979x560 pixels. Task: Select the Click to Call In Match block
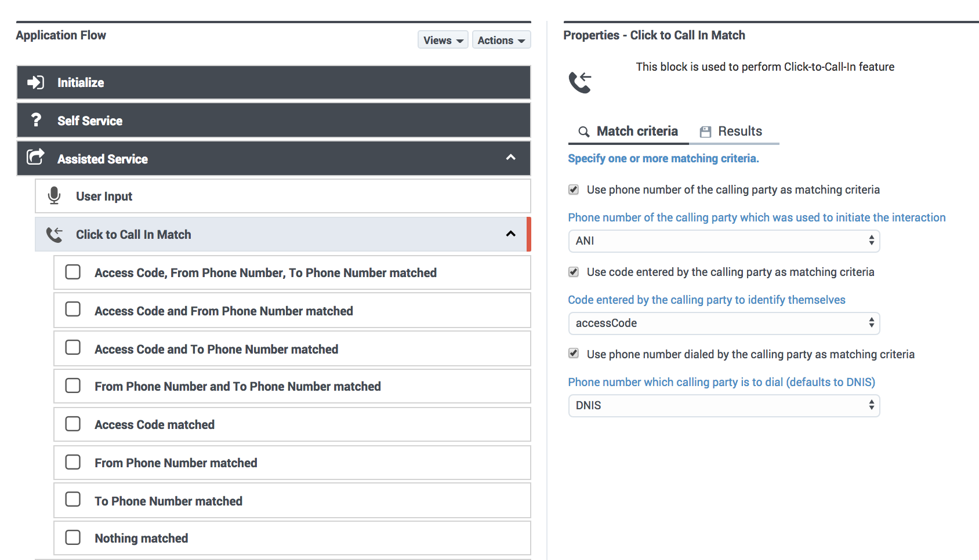click(283, 234)
